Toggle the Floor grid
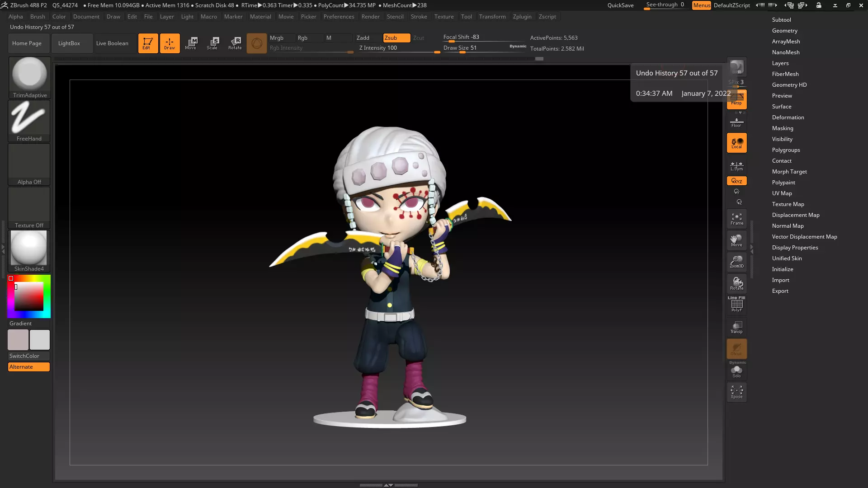The height and width of the screenshot is (488, 868). (x=736, y=122)
